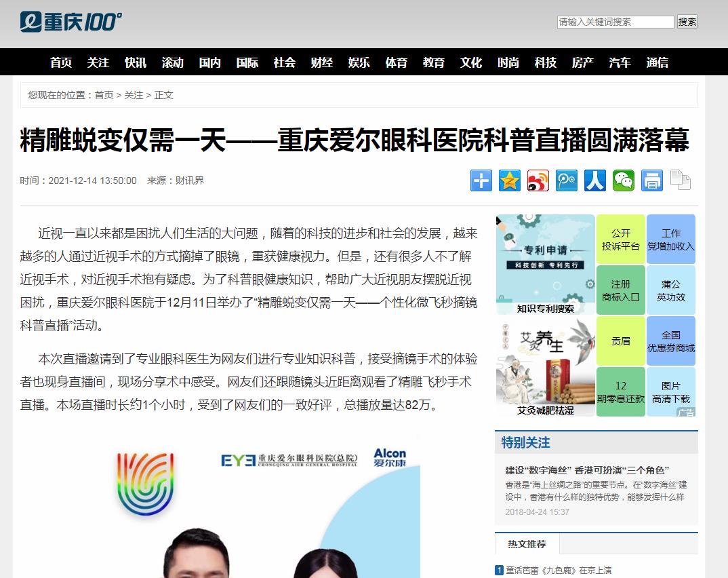Select the 热文推荐 tab

(527, 543)
